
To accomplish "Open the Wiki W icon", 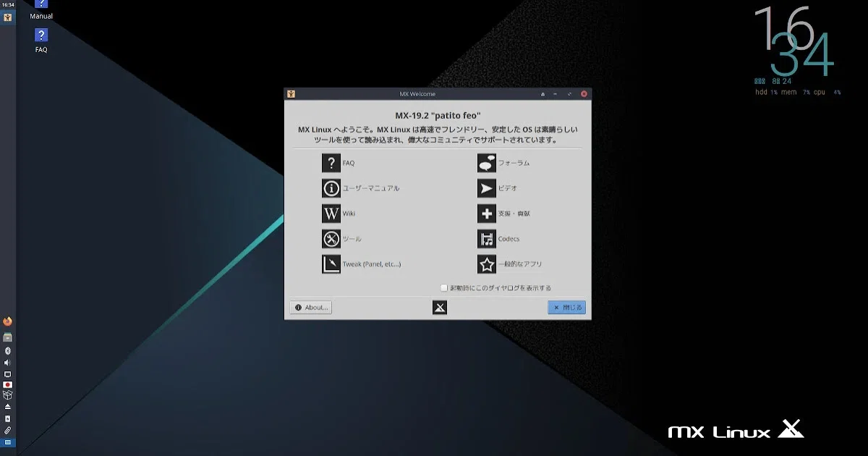I will click(331, 214).
